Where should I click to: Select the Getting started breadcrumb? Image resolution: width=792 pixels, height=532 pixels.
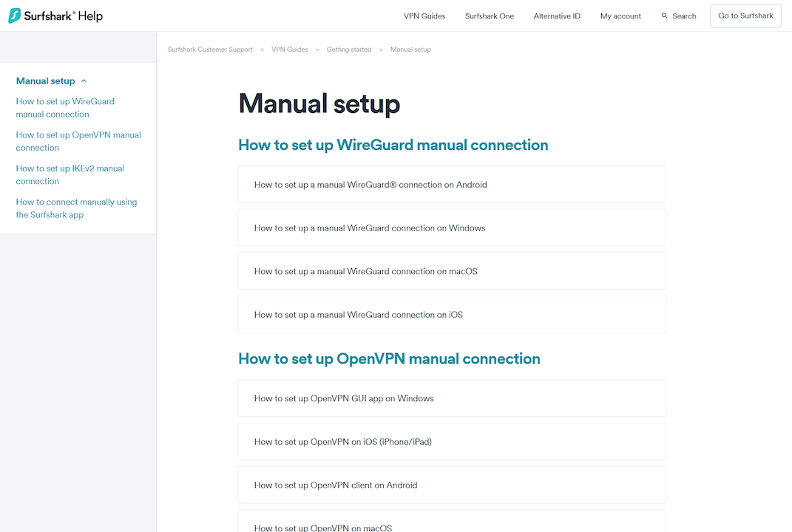click(349, 50)
